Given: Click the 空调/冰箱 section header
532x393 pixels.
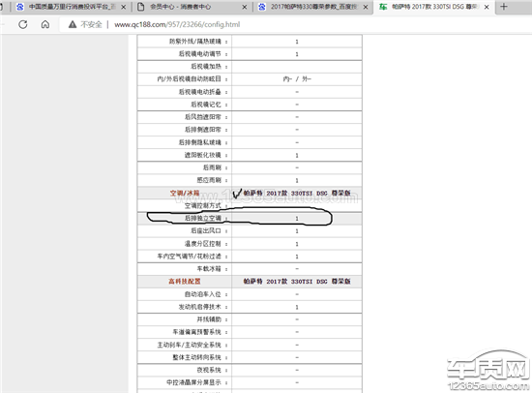Looking at the screenshot, I should coord(185,193).
